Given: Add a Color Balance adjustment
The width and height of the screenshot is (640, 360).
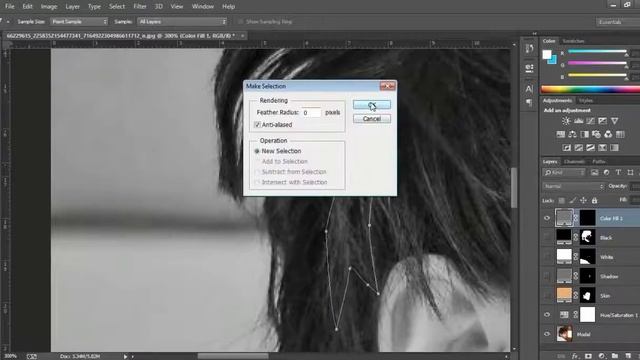Looking at the screenshot, I should click(572, 134).
